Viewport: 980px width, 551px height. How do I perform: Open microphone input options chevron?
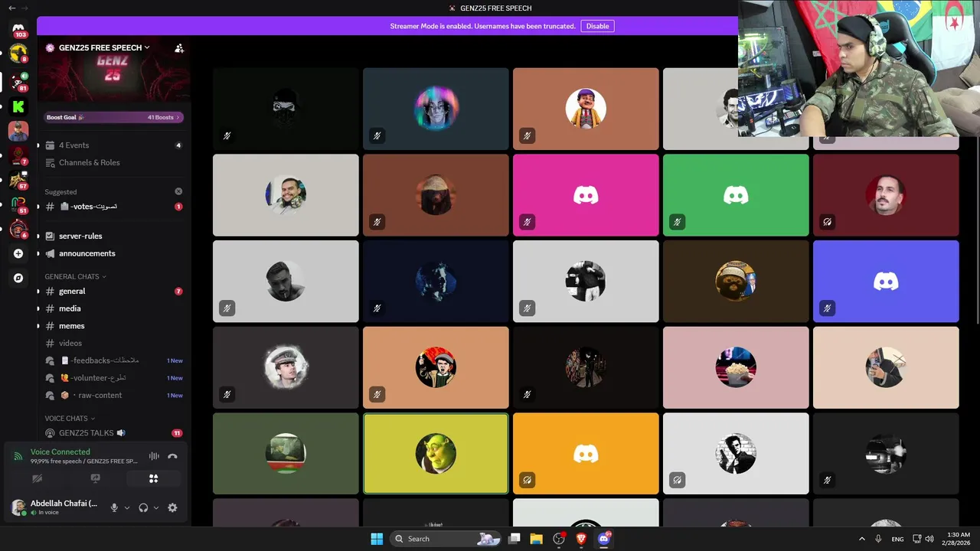[x=127, y=507]
